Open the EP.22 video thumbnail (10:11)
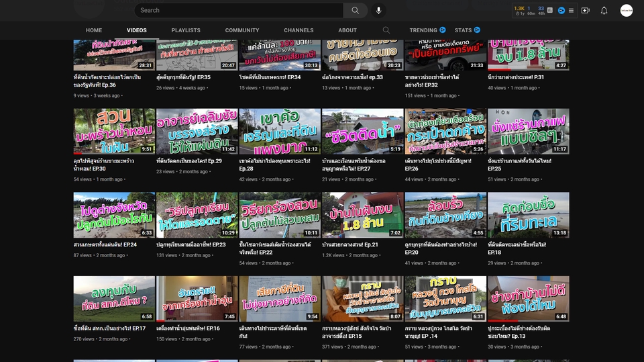 pos(280,215)
